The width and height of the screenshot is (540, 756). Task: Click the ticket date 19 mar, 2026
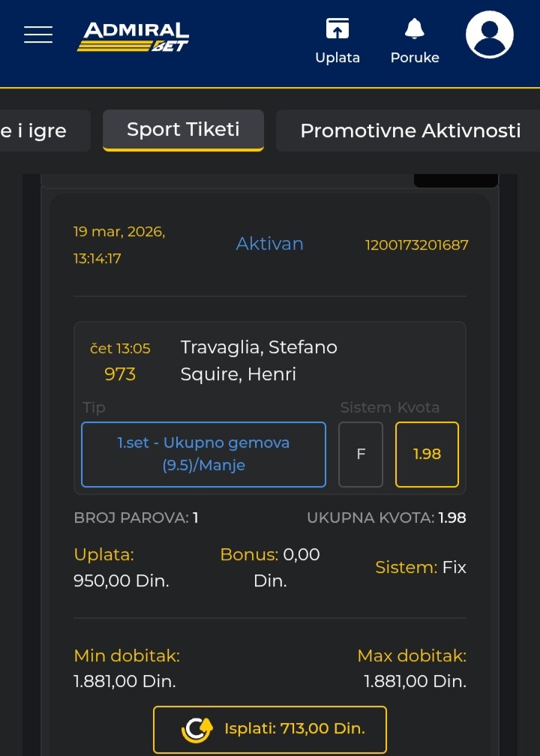pyautogui.click(x=119, y=232)
